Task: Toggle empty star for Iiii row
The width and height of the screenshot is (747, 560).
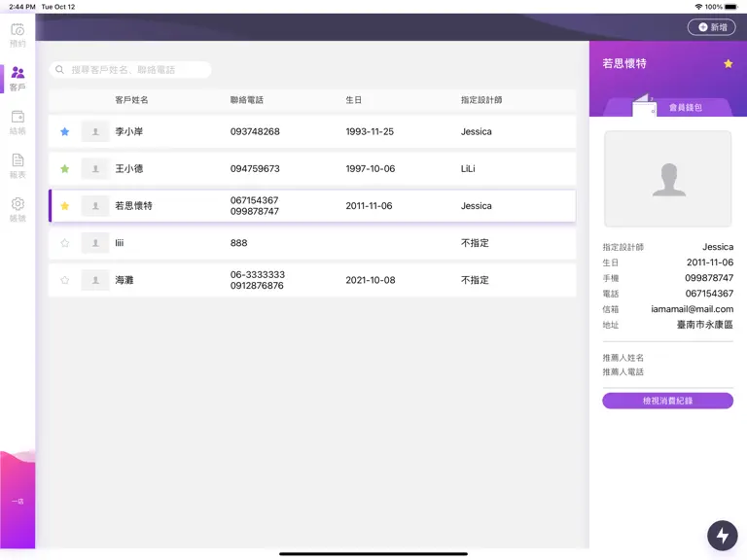Action: coord(65,243)
